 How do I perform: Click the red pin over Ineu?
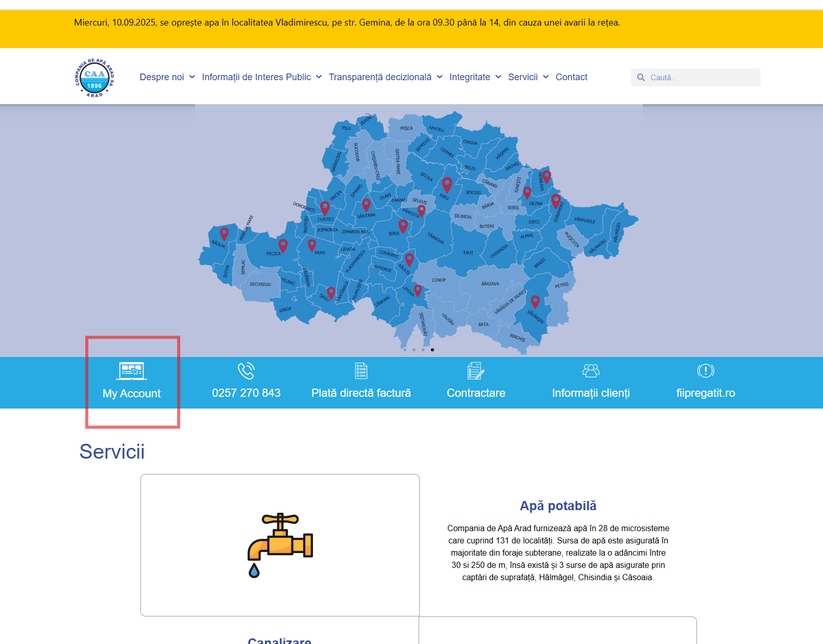coord(447,181)
